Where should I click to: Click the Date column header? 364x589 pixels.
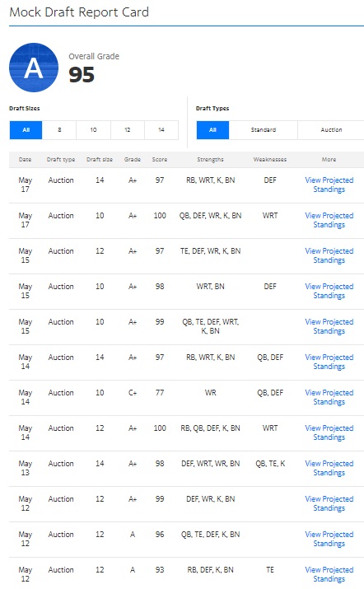[26, 160]
